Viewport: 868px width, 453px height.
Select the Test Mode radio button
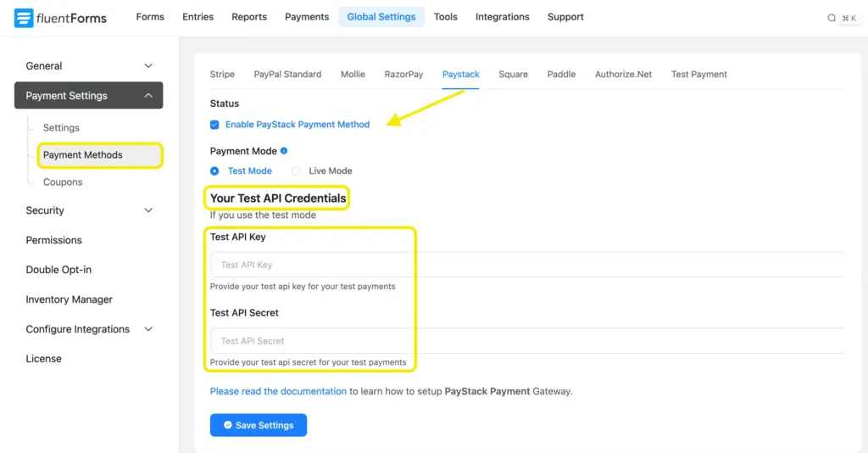(214, 171)
